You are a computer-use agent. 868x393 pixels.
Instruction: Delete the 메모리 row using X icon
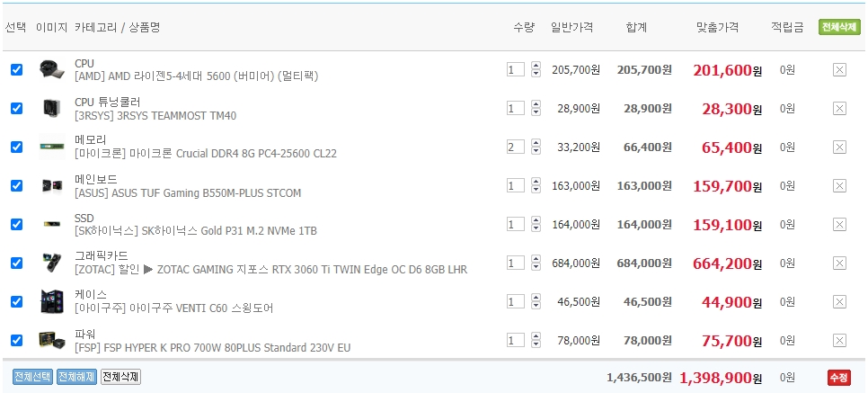(x=839, y=147)
